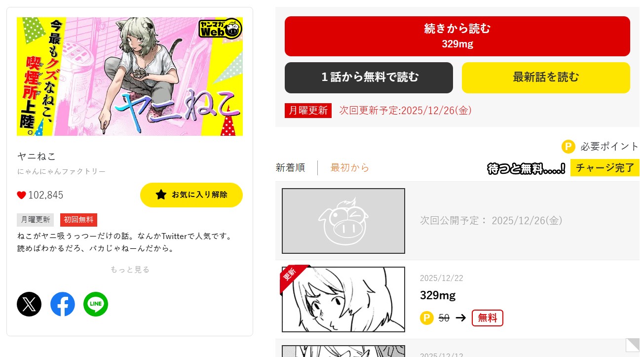Toggle favorite with お気に入り解除 button

(x=191, y=195)
